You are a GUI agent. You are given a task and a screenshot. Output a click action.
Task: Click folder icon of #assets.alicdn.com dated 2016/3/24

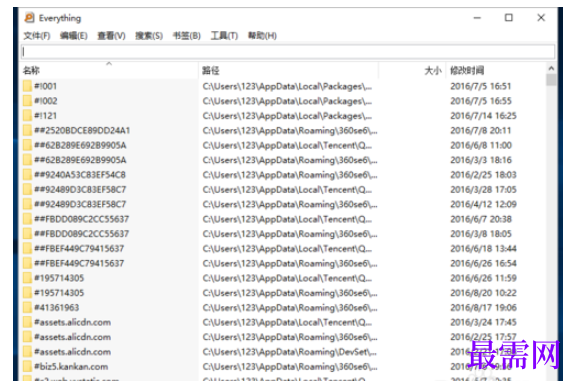[27, 322]
